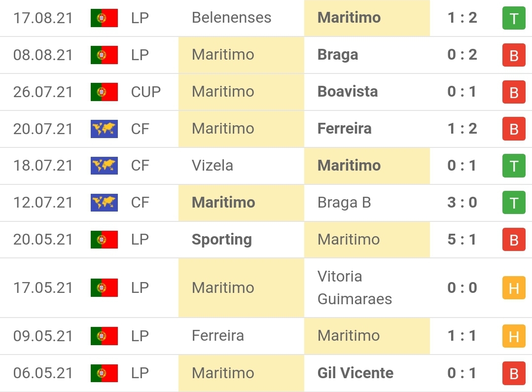Click date 08.08.21
The height and width of the screenshot is (392, 532).
[x=43, y=55]
